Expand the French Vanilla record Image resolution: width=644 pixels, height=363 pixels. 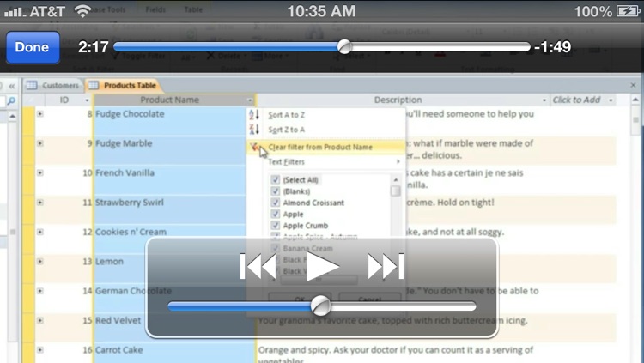coord(39,172)
